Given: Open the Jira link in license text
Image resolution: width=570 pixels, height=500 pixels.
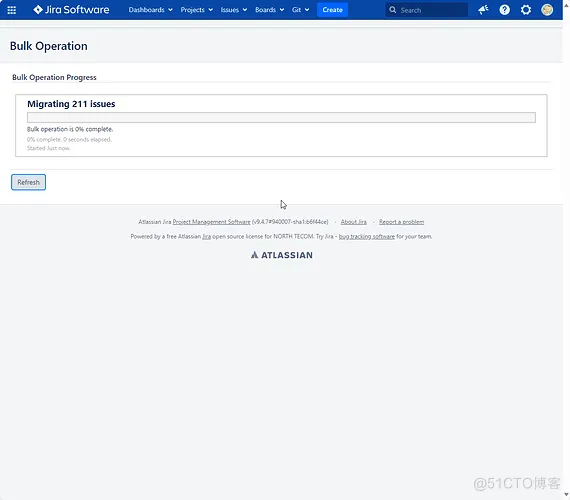Looking at the screenshot, I should click(206, 236).
